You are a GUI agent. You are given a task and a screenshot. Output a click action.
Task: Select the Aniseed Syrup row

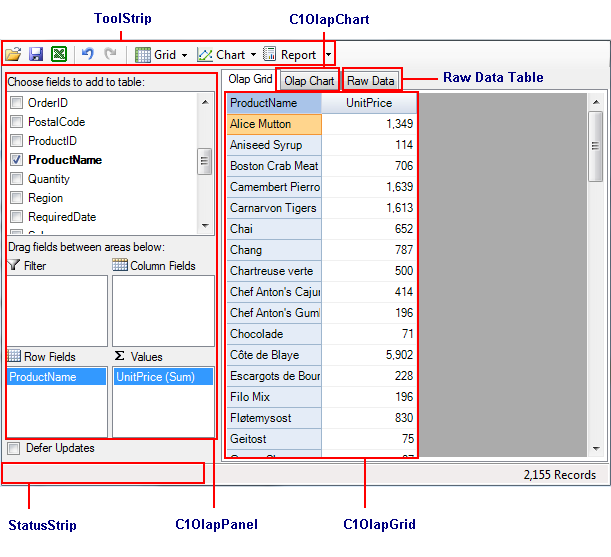tap(274, 145)
